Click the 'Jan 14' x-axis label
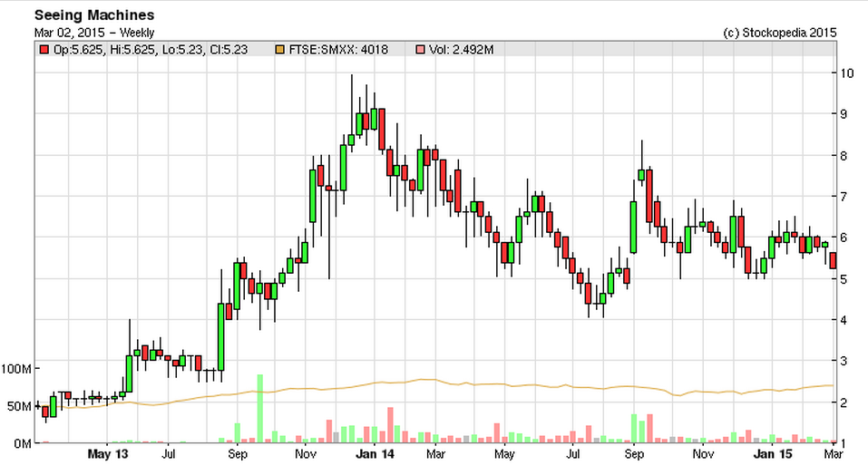The image size is (868, 475). pos(375,454)
